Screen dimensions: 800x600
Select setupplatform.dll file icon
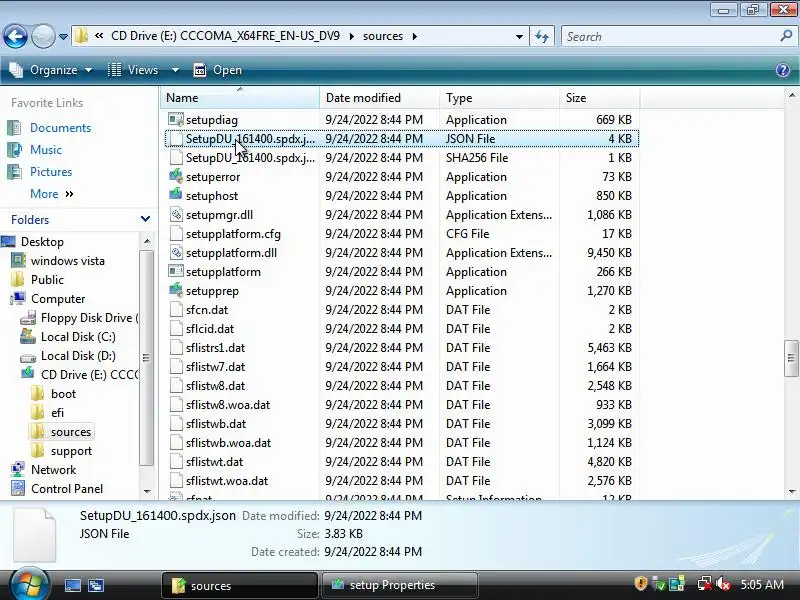(x=176, y=253)
